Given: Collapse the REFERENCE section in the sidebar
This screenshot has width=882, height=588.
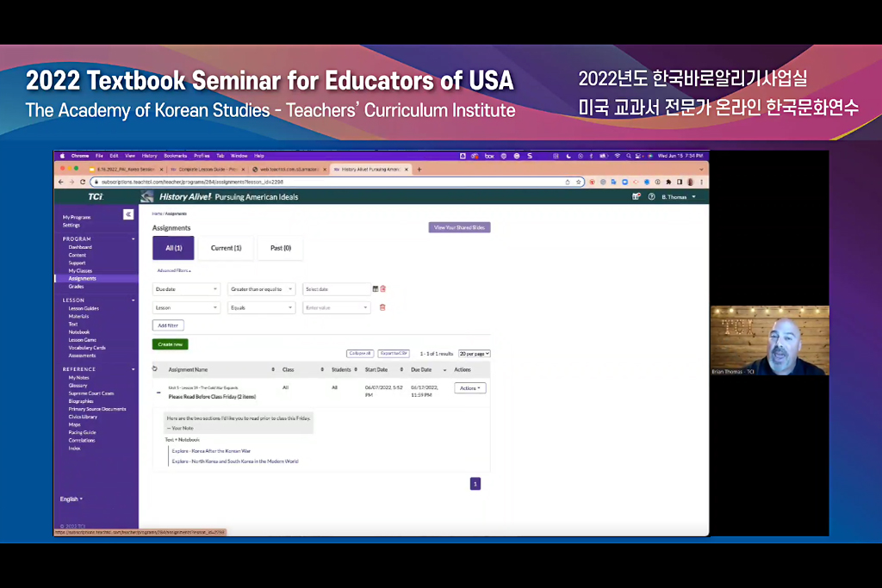Looking at the screenshot, I should pyautogui.click(x=134, y=369).
